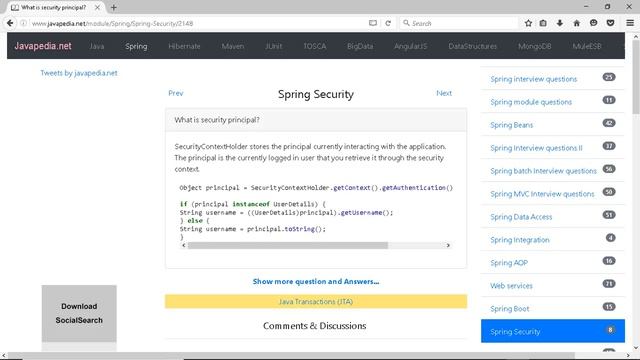Open Spring Data Access in sidebar
The height and width of the screenshot is (360, 640).
[521, 217]
